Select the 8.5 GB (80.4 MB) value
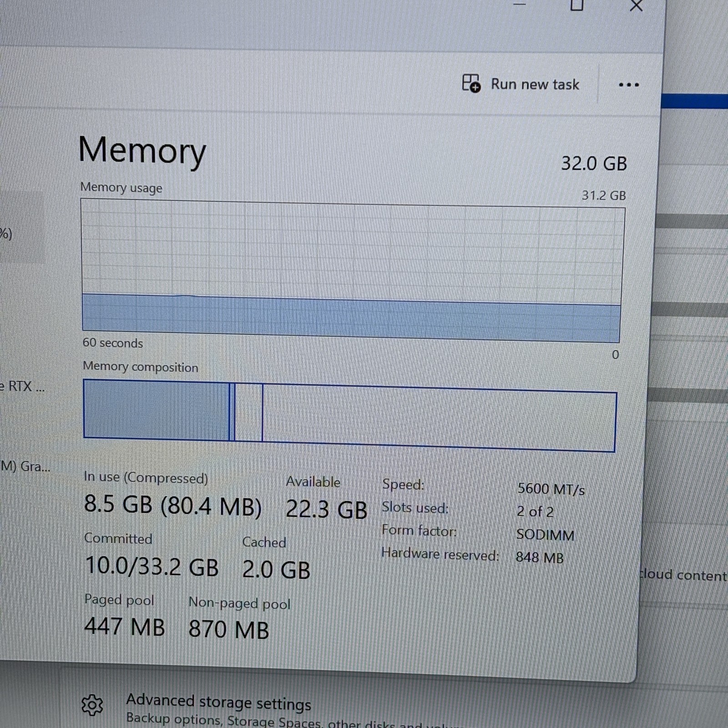 pyautogui.click(x=173, y=506)
